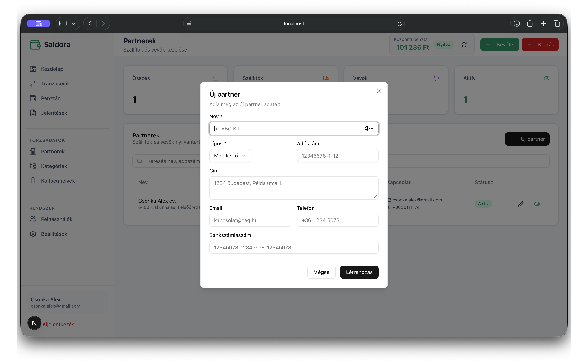Click the Létrehozás button
The image size is (588, 364).
point(359,272)
